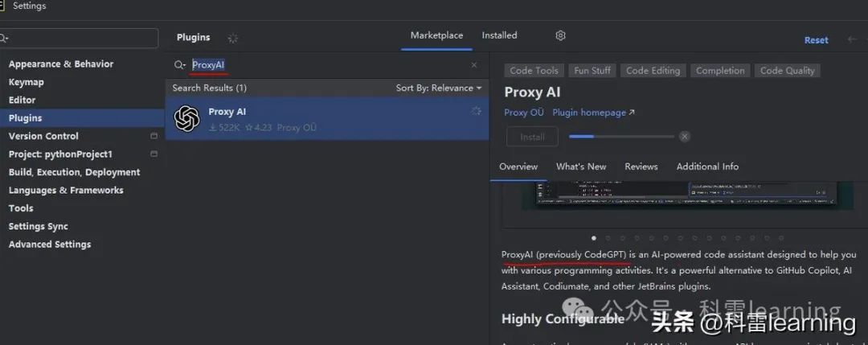The image size is (868, 345).
Task: Select the Plugins settings category
Action: coord(82,118)
